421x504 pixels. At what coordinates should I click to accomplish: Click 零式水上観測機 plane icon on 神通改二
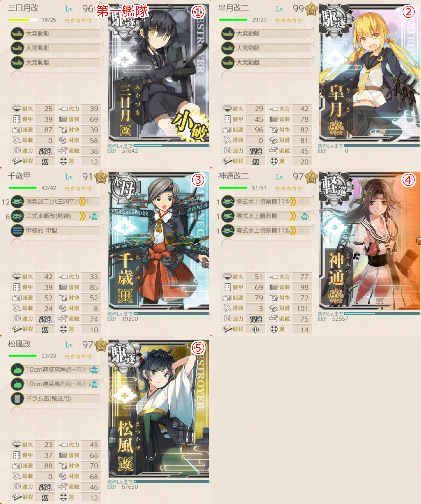click(x=228, y=216)
